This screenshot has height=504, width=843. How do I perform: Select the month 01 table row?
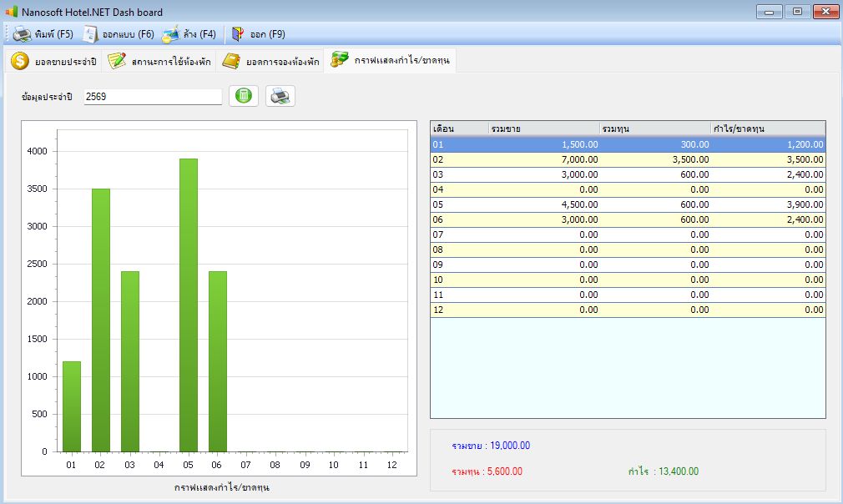[x=628, y=144]
